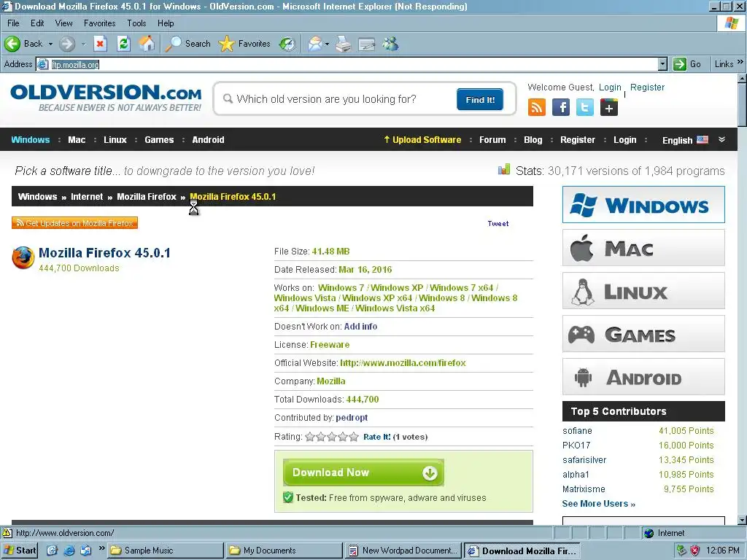Click the Tweet link
The image size is (747, 560).
tap(498, 223)
